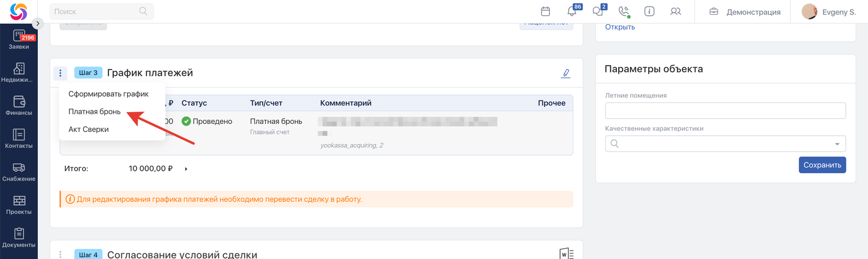The height and width of the screenshot is (259, 868).
Task: Select Платная бронь menu item
Action: [94, 112]
